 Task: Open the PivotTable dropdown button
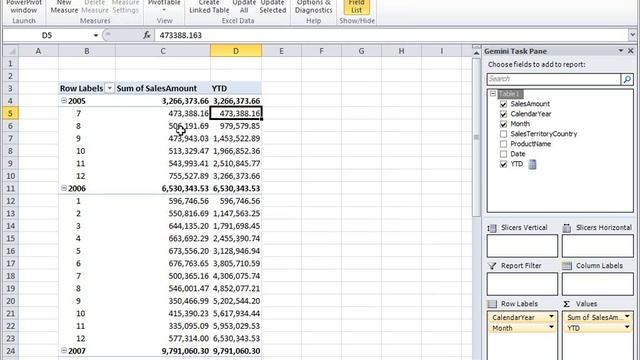(x=164, y=7)
